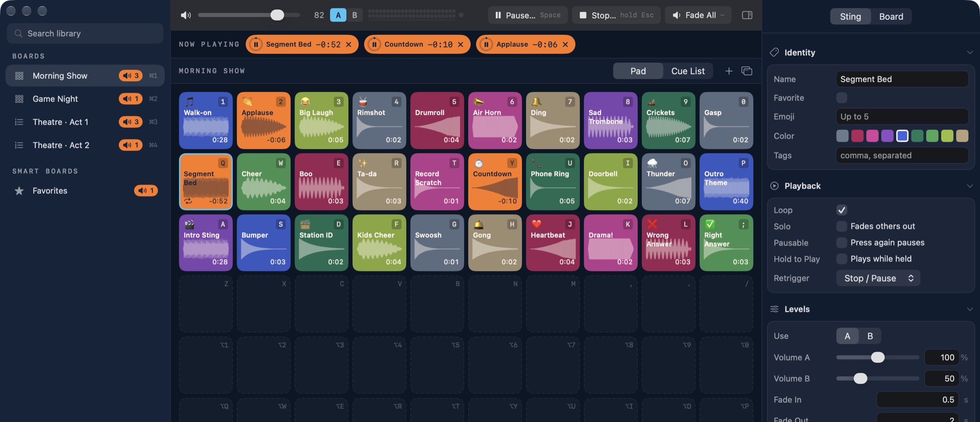
Task: Click the Identity tag icon
Action: coord(774,52)
